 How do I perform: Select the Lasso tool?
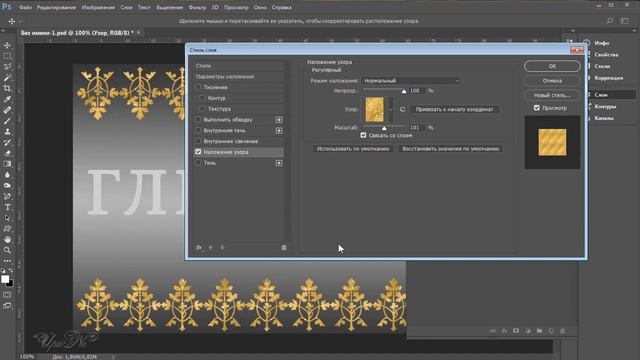tap(7, 67)
